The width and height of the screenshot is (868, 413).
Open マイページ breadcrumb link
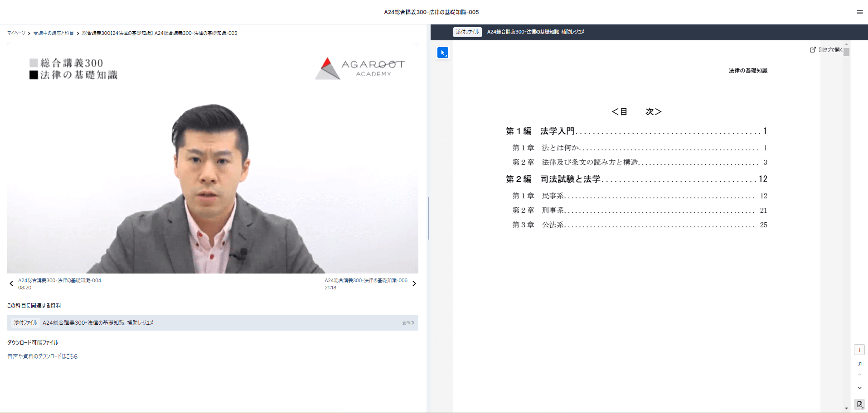coord(16,34)
